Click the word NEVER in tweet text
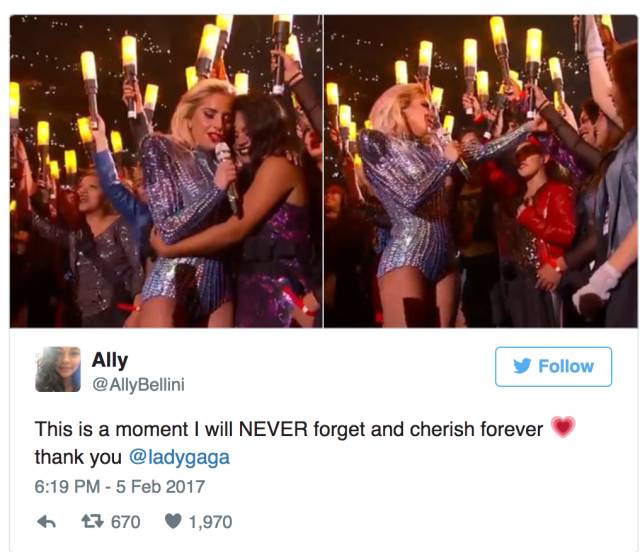640x552 pixels. coord(273,429)
